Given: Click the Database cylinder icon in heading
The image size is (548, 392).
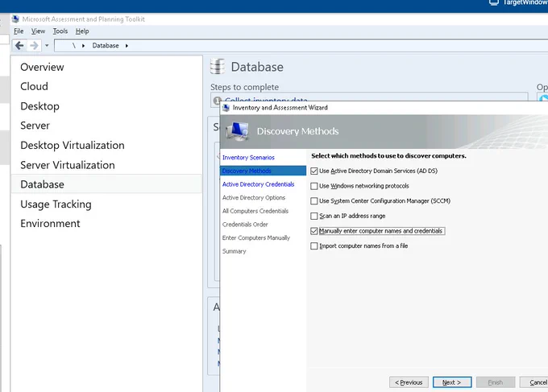Looking at the screenshot, I should (x=218, y=66).
